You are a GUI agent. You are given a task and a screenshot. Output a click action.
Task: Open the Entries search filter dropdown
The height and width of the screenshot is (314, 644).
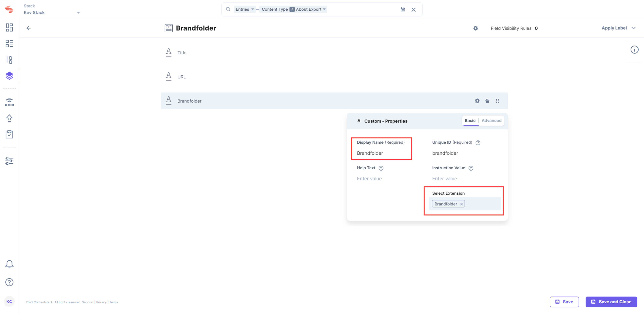tap(245, 9)
